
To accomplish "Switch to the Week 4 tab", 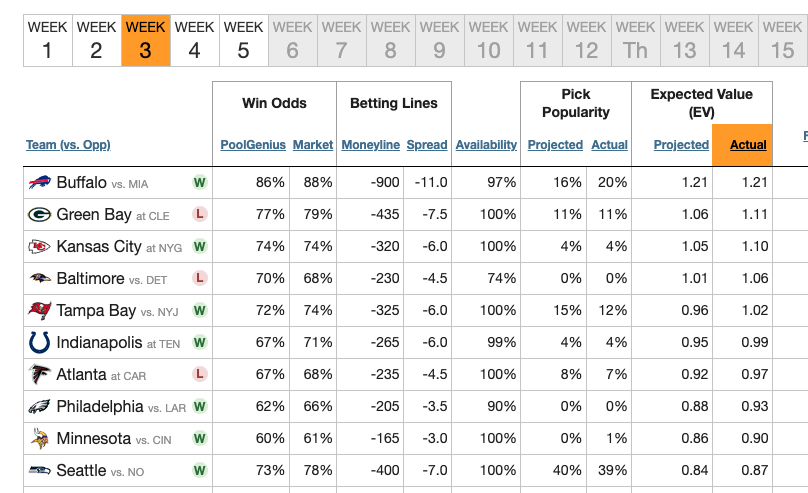I will (x=194, y=40).
